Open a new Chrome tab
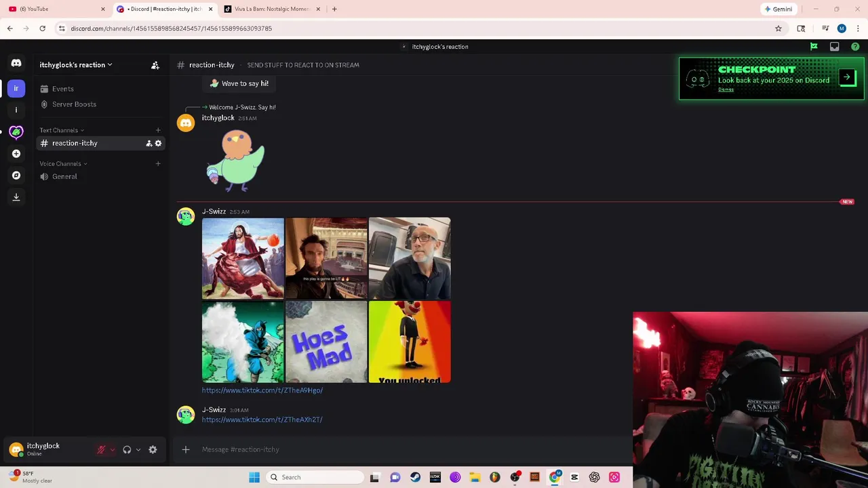 [x=334, y=9]
